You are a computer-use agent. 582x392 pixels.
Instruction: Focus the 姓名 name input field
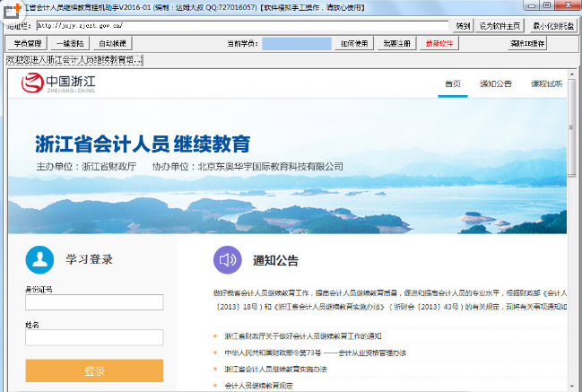(x=94, y=337)
